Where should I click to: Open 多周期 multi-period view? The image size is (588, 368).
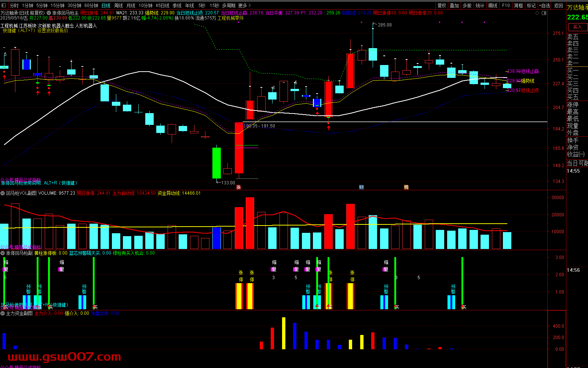(x=229, y=6)
